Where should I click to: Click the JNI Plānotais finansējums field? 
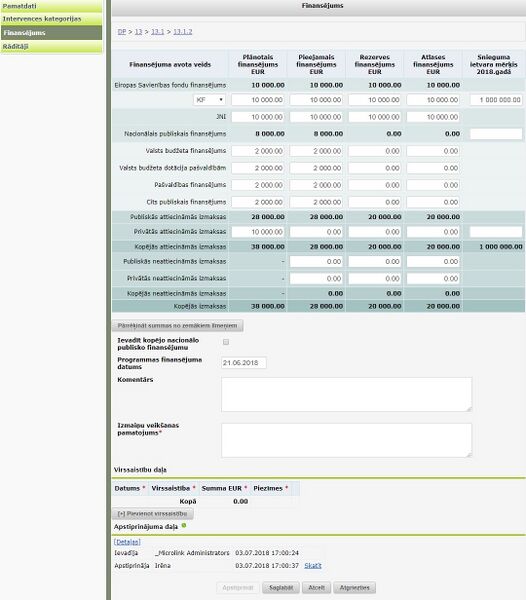point(258,117)
